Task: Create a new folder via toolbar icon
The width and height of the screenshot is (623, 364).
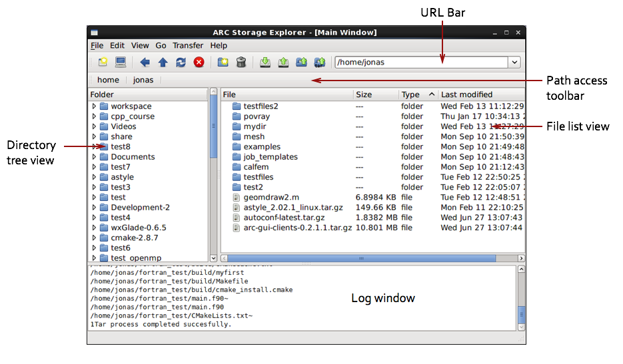Action: tap(223, 62)
